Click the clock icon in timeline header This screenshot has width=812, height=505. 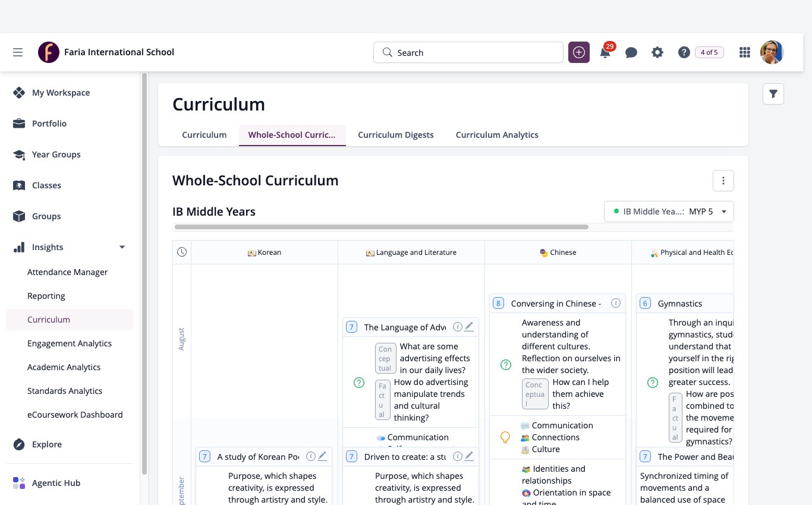tap(182, 252)
